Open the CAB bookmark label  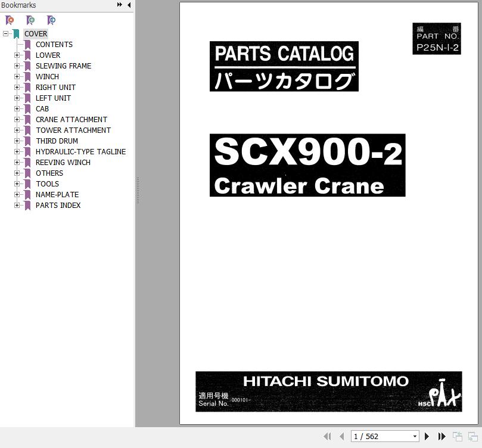(x=42, y=109)
